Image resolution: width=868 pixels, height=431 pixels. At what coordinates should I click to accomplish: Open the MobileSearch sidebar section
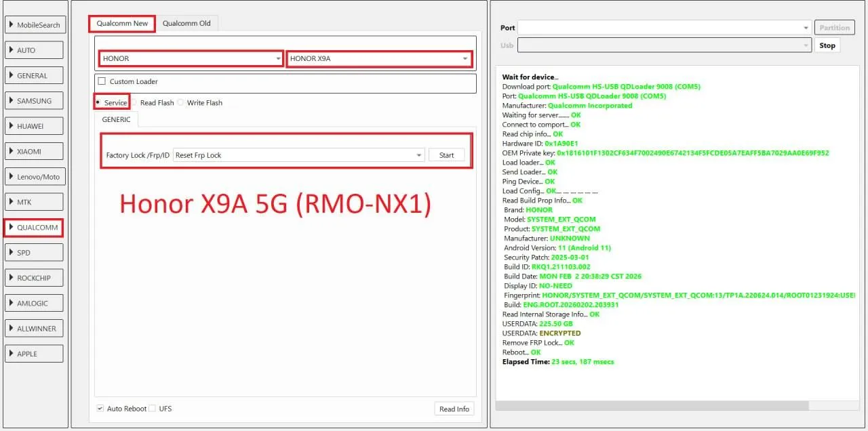click(x=34, y=25)
